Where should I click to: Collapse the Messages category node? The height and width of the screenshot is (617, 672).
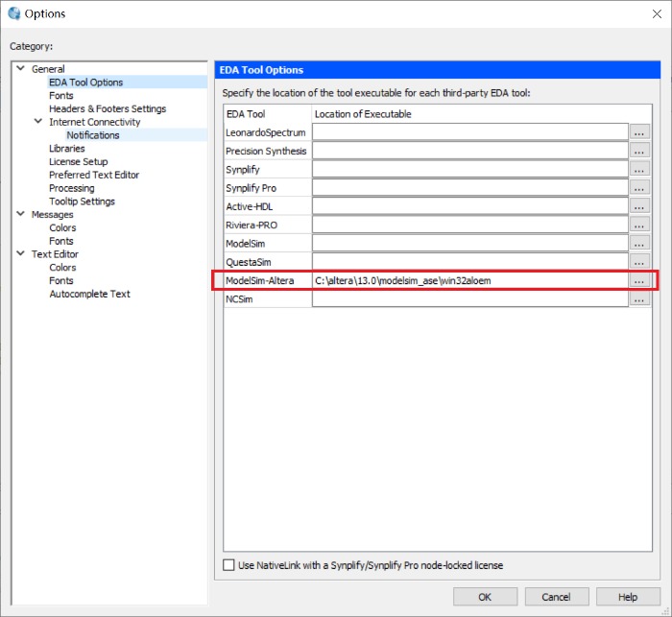[x=20, y=214]
